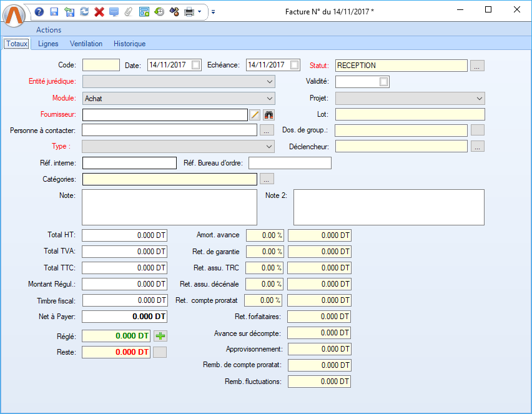Switch to the Lignes tab
532x414 pixels.
(48, 44)
